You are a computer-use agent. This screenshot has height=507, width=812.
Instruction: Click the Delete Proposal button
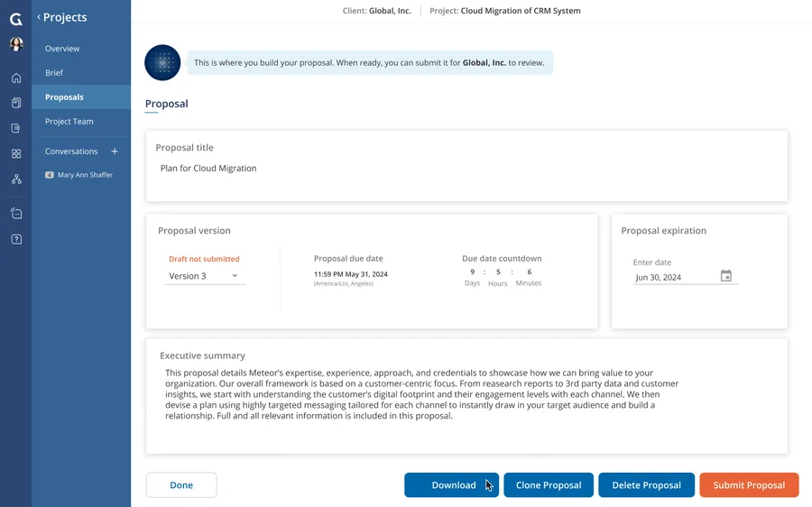pos(646,485)
